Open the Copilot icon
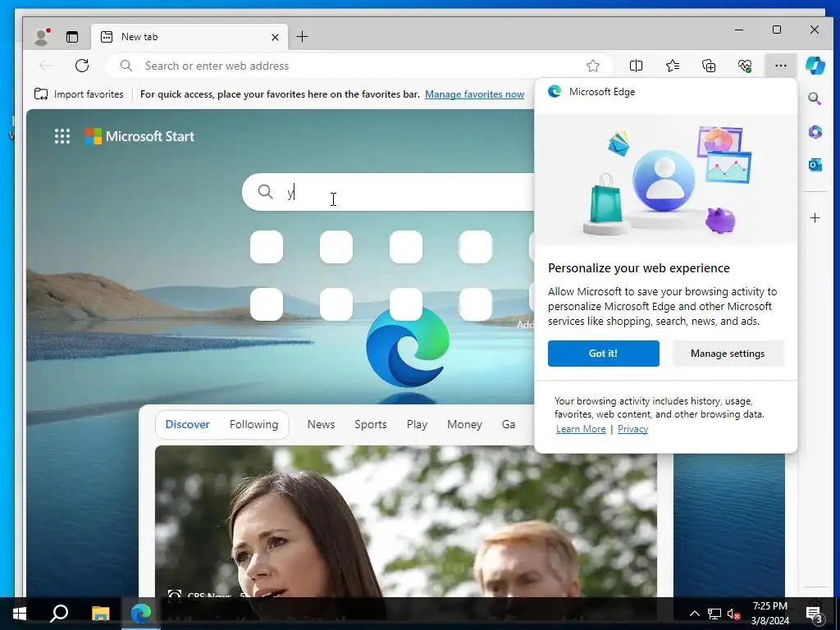 tap(815, 66)
